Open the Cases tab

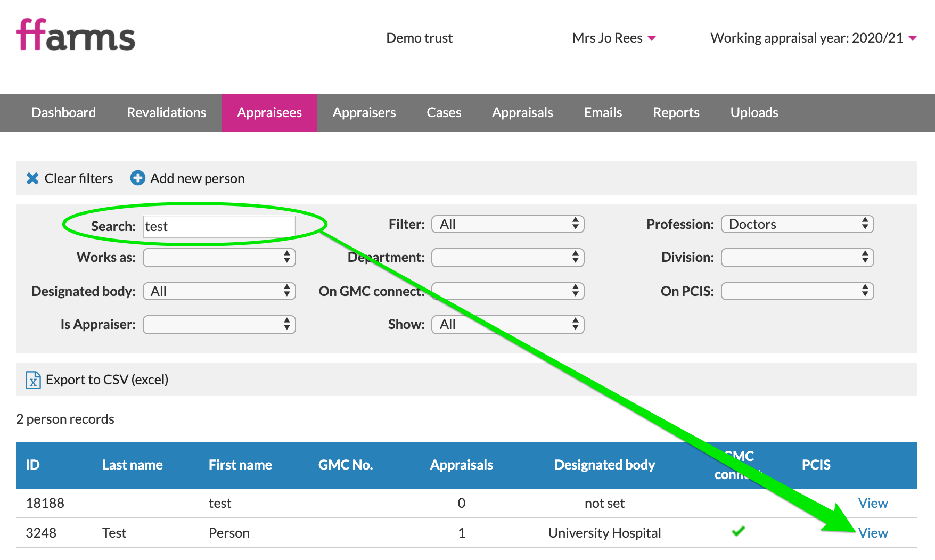[x=444, y=113]
